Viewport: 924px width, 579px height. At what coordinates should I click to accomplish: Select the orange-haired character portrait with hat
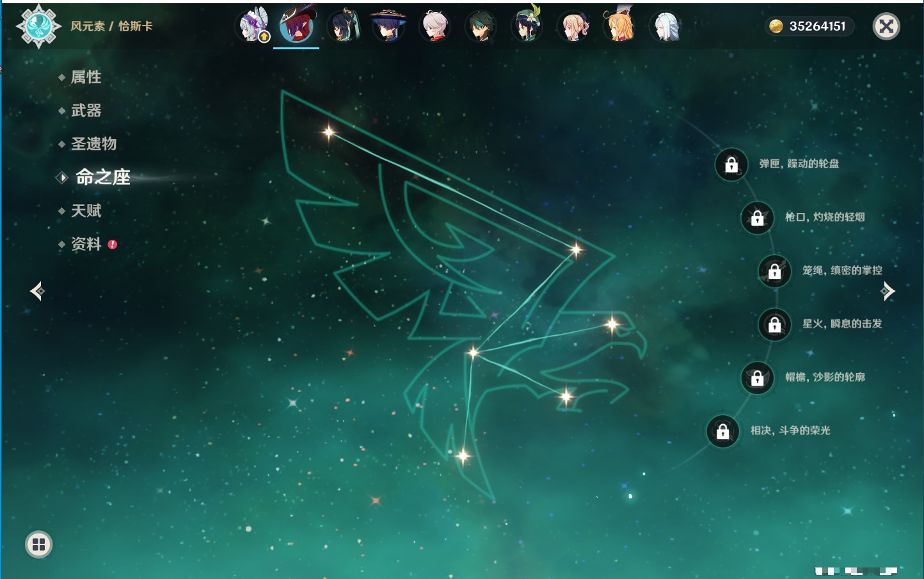[x=619, y=25]
